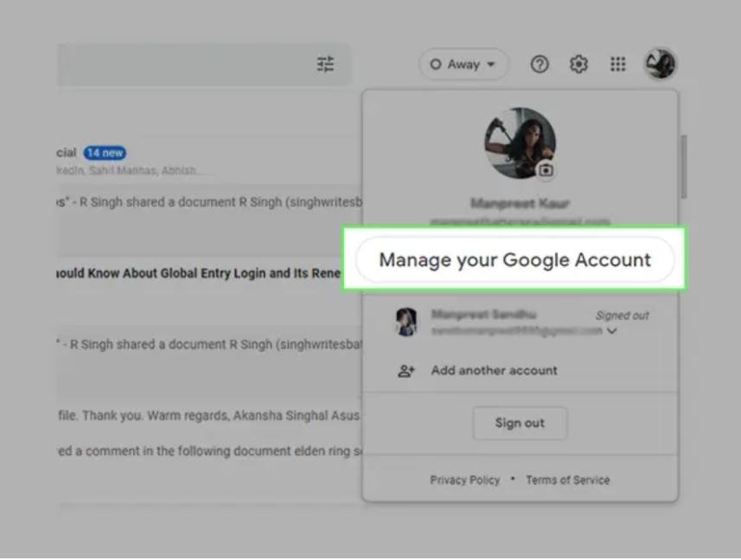Click the account avatar in top bar
The height and width of the screenshot is (560, 741).
(x=661, y=65)
